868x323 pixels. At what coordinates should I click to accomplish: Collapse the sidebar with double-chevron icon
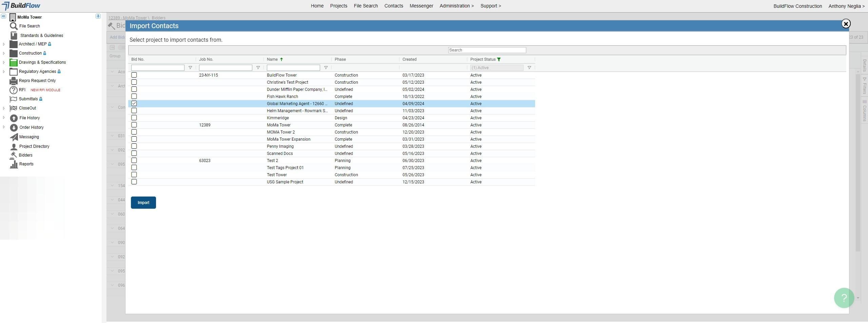point(3,16)
